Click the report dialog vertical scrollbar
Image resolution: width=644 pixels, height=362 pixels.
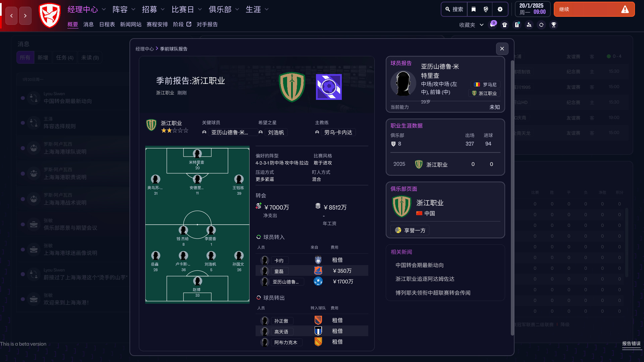coord(512,198)
